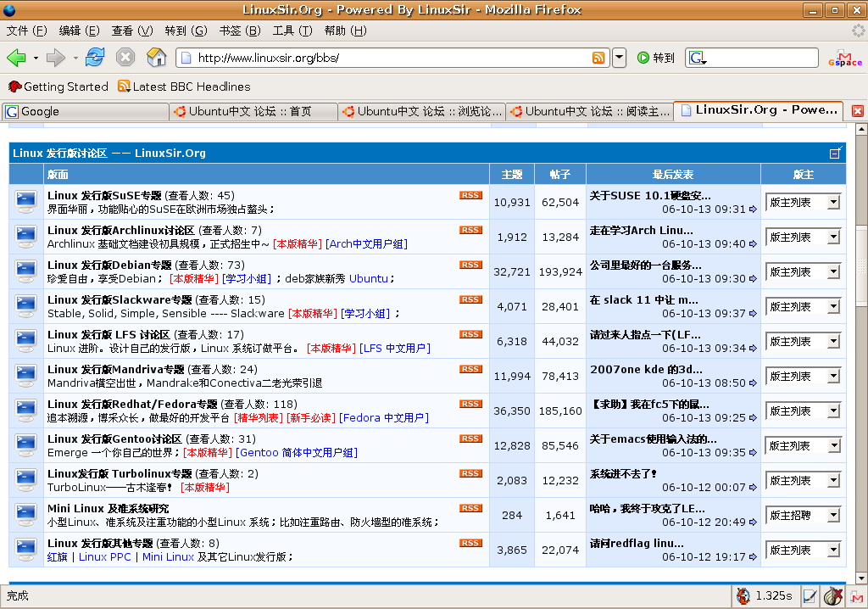Click the green Go (转到) button
The image size is (868, 609).
click(656, 58)
